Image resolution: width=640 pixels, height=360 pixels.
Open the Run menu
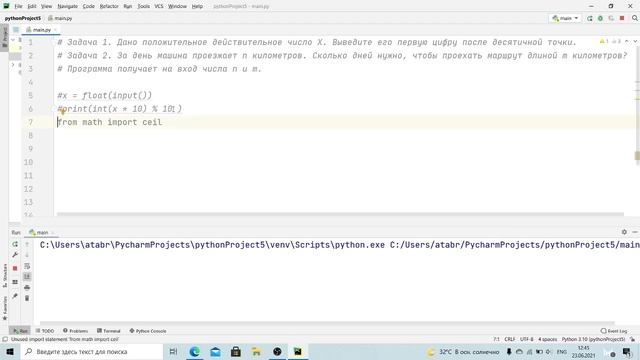(128, 6)
